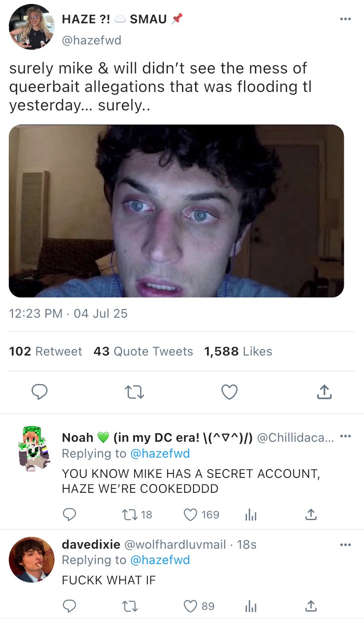The height and width of the screenshot is (620, 364).
Task: Open HAZE's profile picture avatar
Action: 31,27
